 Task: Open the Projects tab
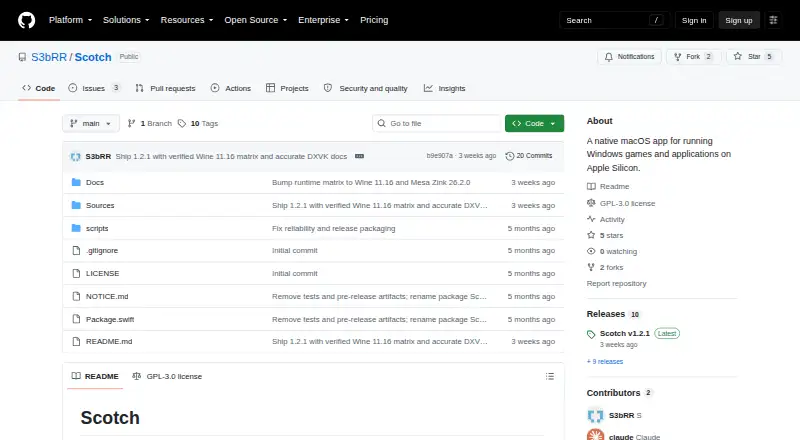tap(287, 88)
